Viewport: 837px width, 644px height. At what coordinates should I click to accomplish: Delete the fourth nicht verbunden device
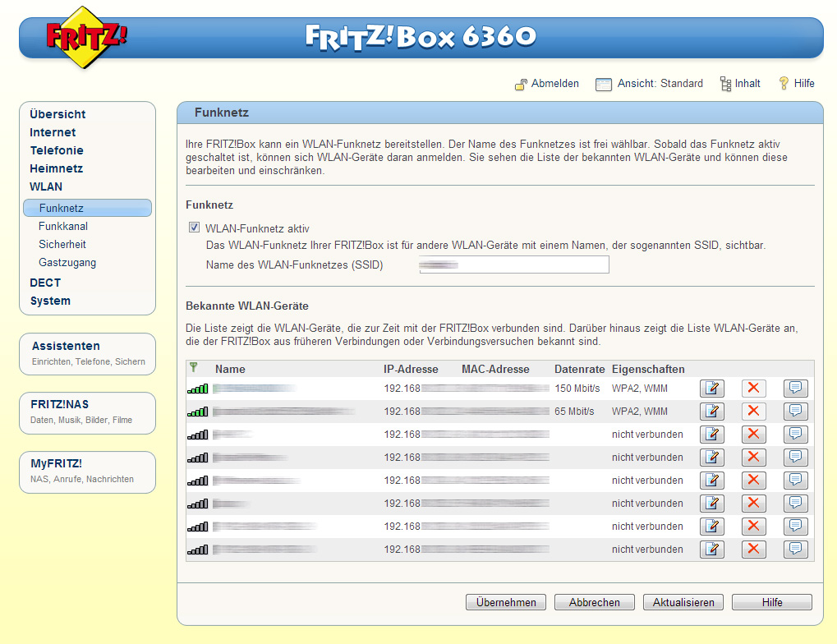click(x=753, y=503)
